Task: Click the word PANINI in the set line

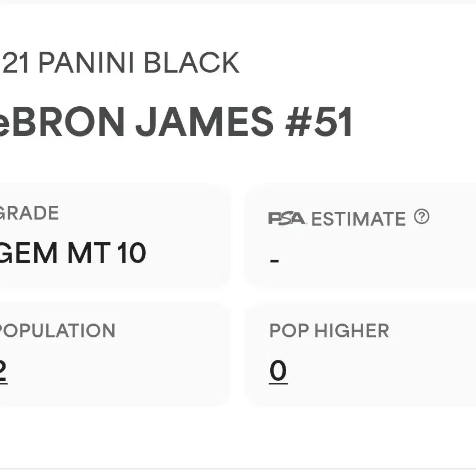Action: pyautogui.click(x=86, y=63)
